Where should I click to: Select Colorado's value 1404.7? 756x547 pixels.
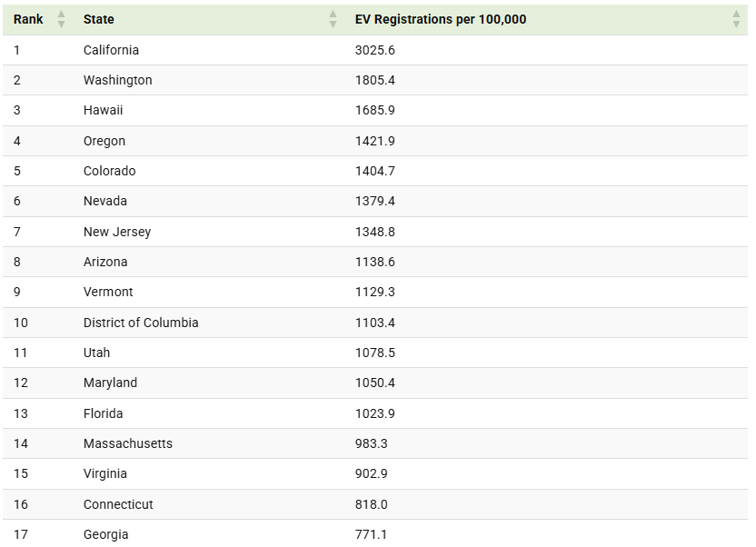pyautogui.click(x=374, y=171)
